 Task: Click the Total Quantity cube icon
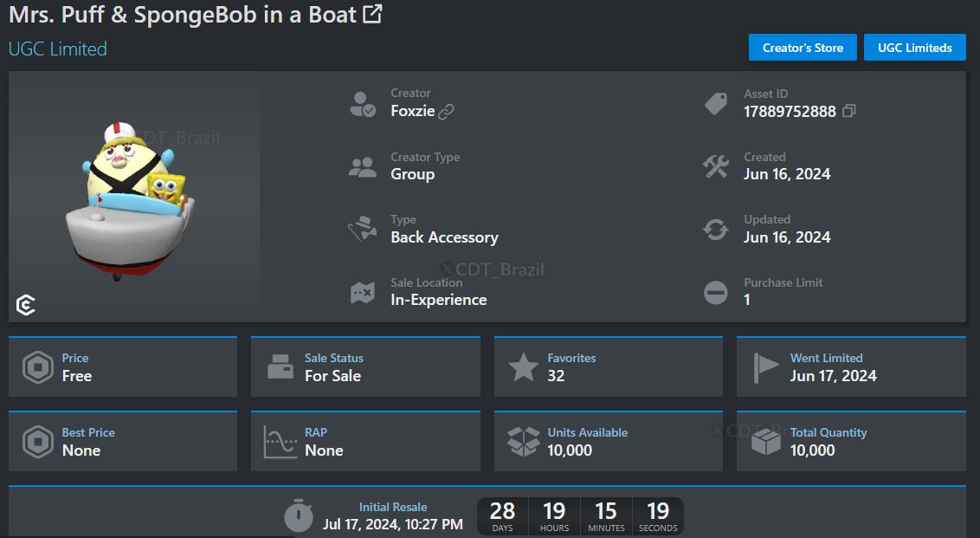[765, 443]
